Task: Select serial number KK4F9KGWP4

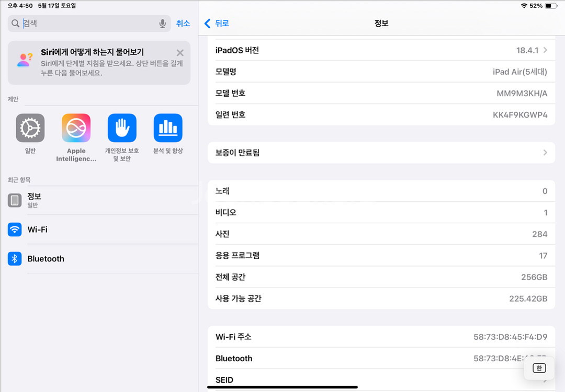Action: click(x=520, y=115)
